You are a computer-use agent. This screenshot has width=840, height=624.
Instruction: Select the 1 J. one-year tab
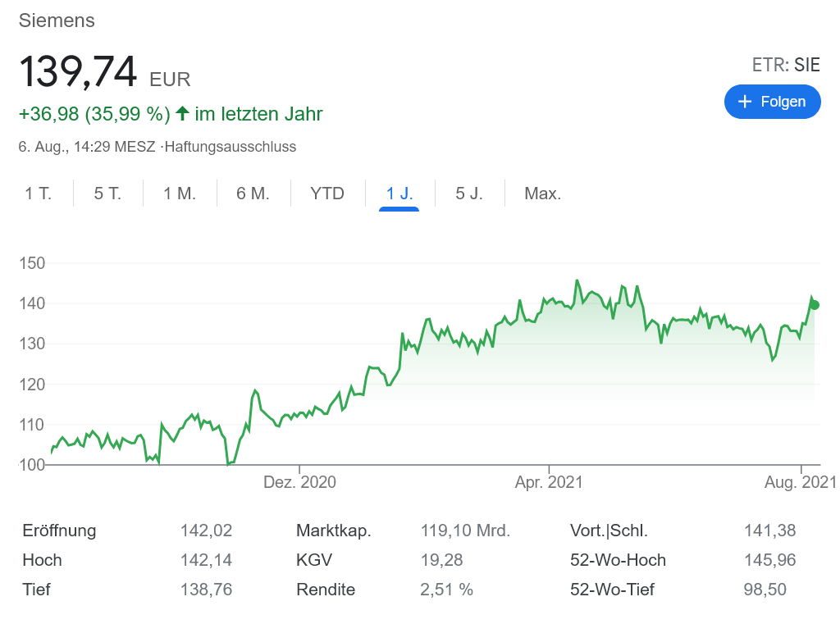coord(399,194)
